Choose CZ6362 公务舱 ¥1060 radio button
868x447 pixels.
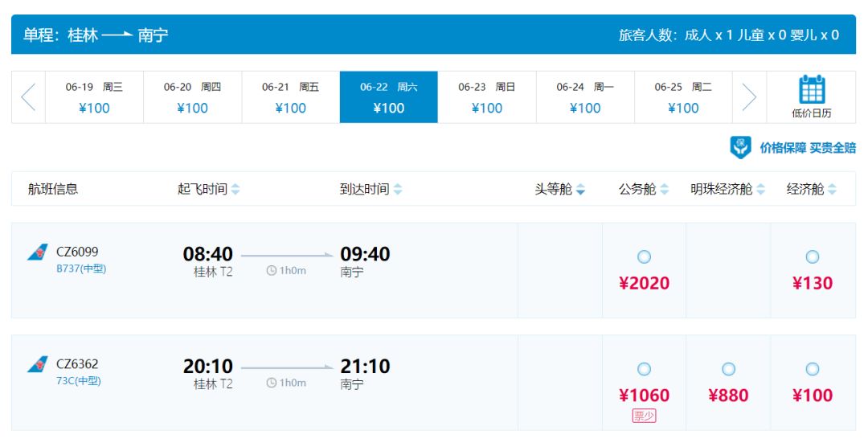[x=644, y=369]
